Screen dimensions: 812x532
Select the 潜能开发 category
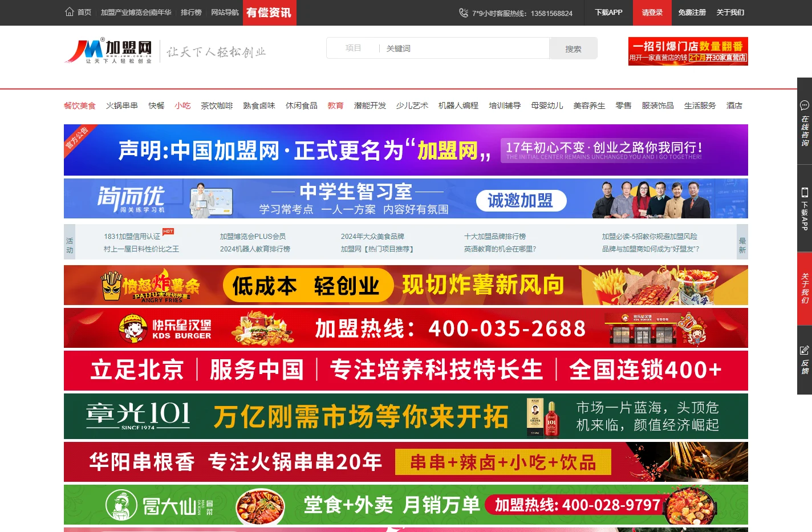[370, 105]
